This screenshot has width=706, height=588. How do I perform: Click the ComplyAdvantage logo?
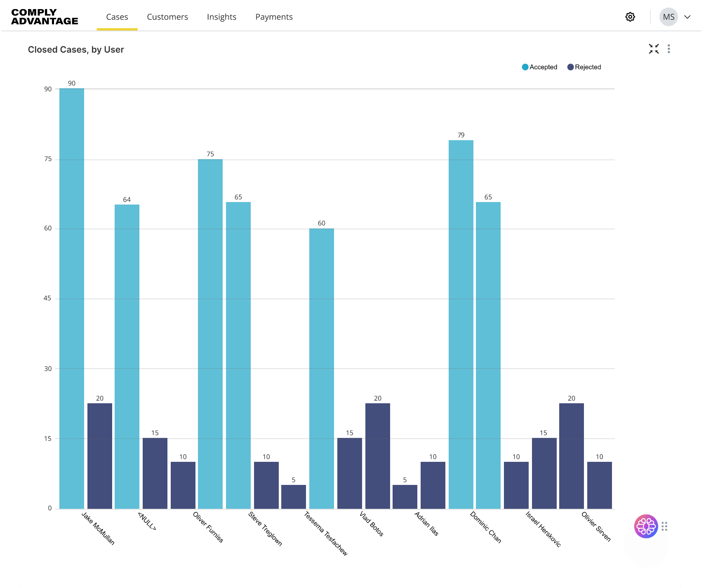[45, 17]
